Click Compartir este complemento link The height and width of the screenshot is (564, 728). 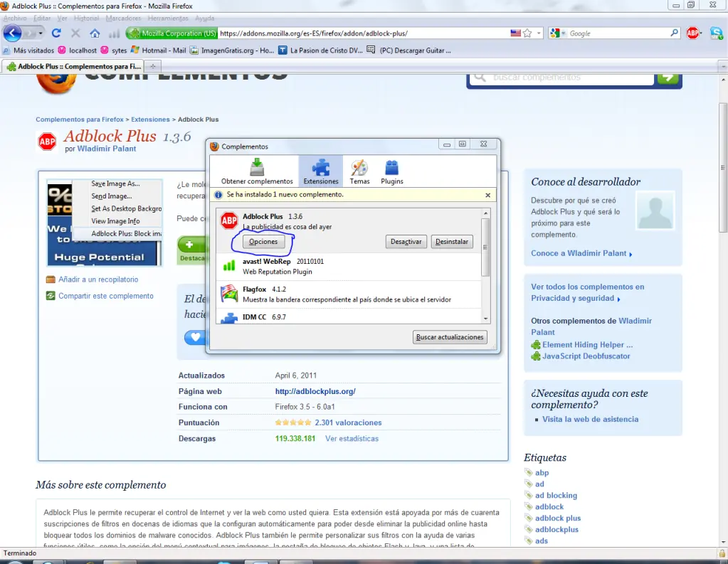point(106,296)
